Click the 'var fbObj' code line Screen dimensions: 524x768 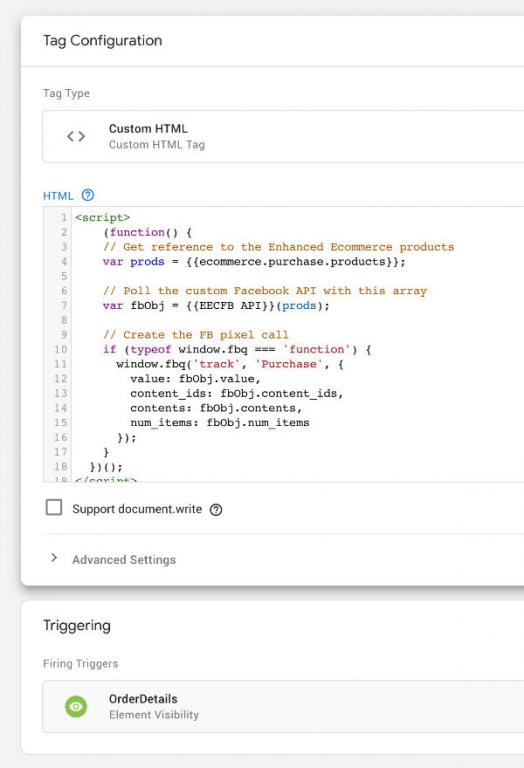(216, 305)
